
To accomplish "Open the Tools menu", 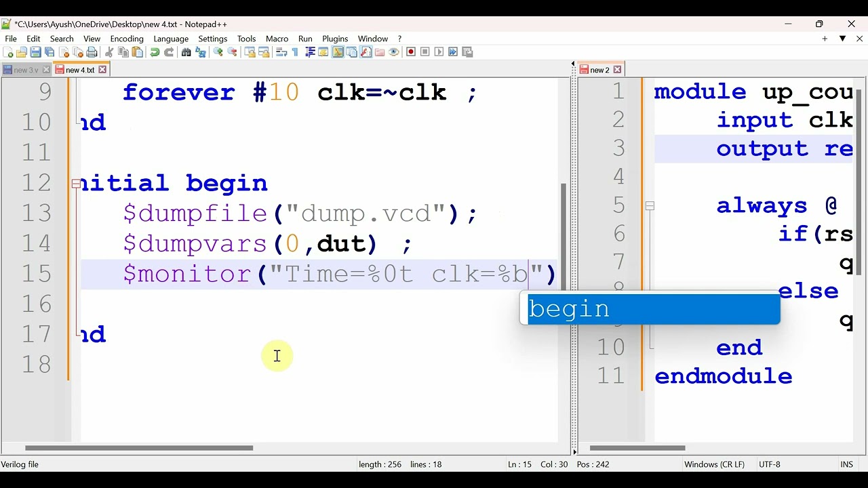I will pos(246,39).
